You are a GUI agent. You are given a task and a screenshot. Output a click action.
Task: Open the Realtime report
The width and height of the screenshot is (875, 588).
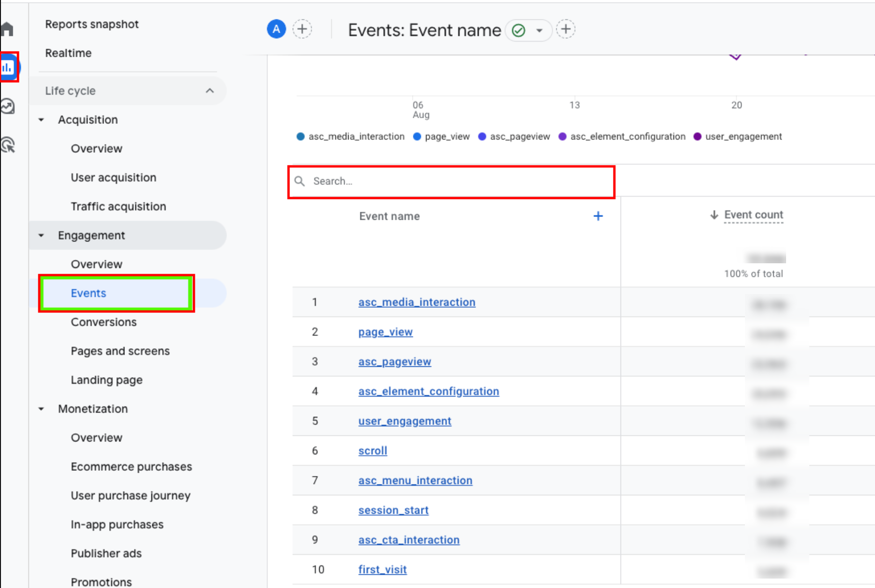click(x=68, y=53)
